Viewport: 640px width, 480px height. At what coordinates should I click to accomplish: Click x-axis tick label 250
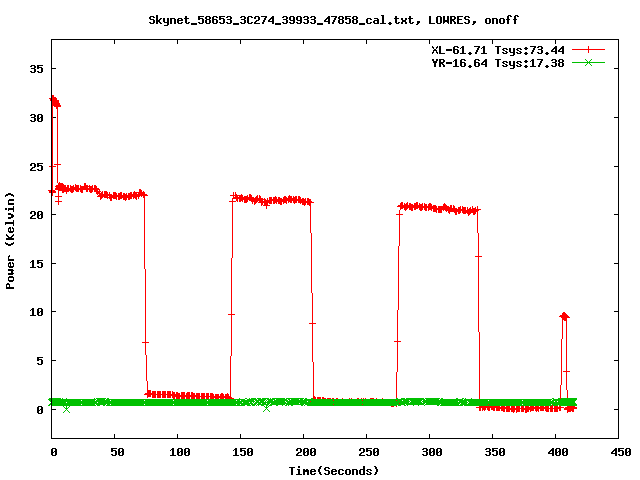369,452
